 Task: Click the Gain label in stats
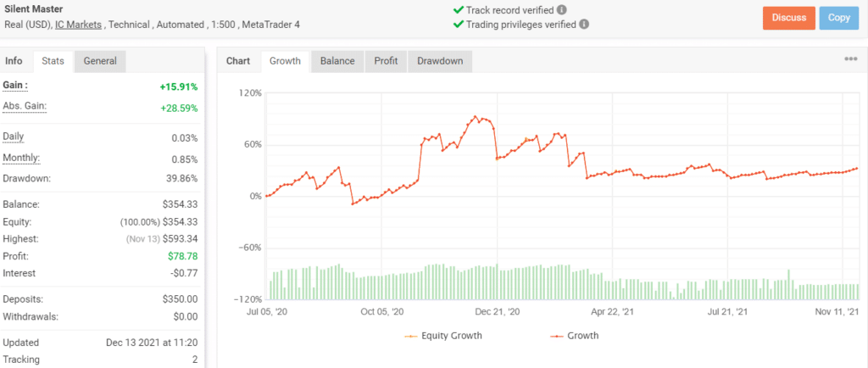tap(15, 86)
